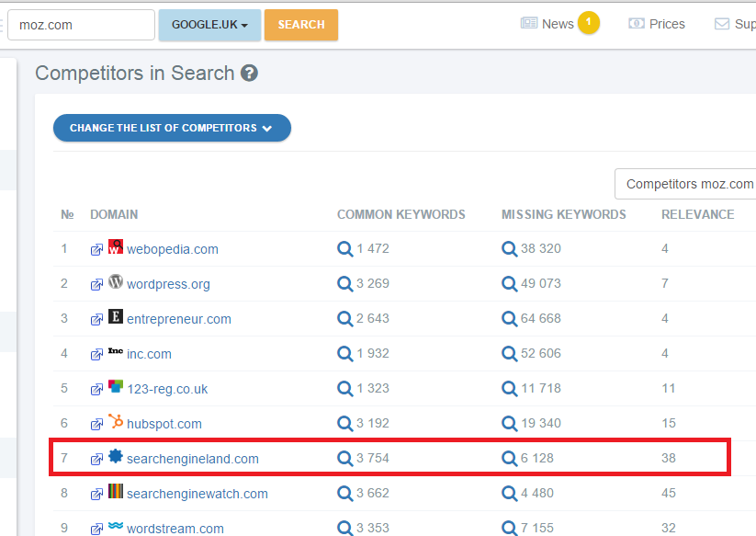This screenshot has width=756, height=536.
Task: View missing keywords magnifier for hubspot.com
Action: [x=509, y=424]
